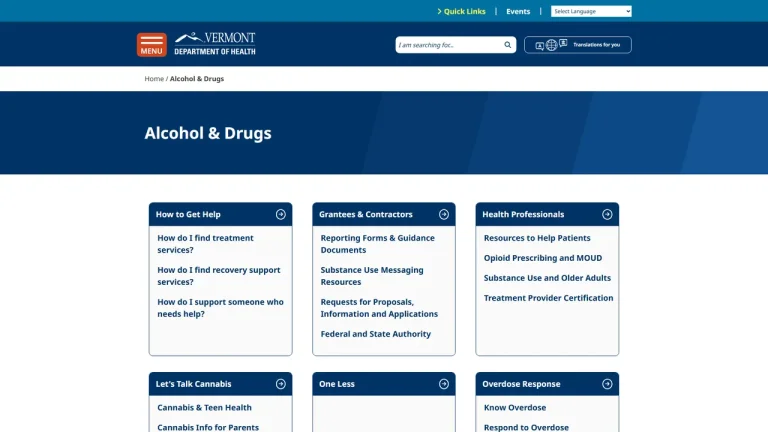Open the One Less heading
The width and height of the screenshot is (768, 432).
click(336, 384)
